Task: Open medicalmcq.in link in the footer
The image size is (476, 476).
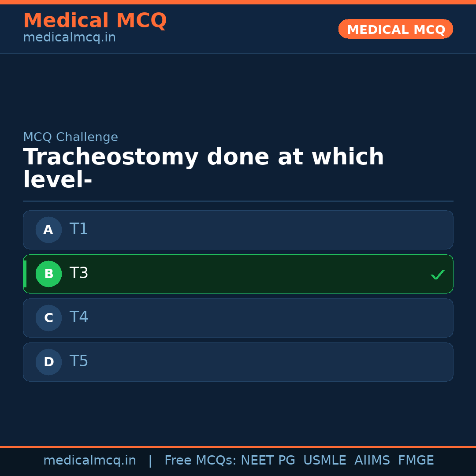Action: [89, 461]
